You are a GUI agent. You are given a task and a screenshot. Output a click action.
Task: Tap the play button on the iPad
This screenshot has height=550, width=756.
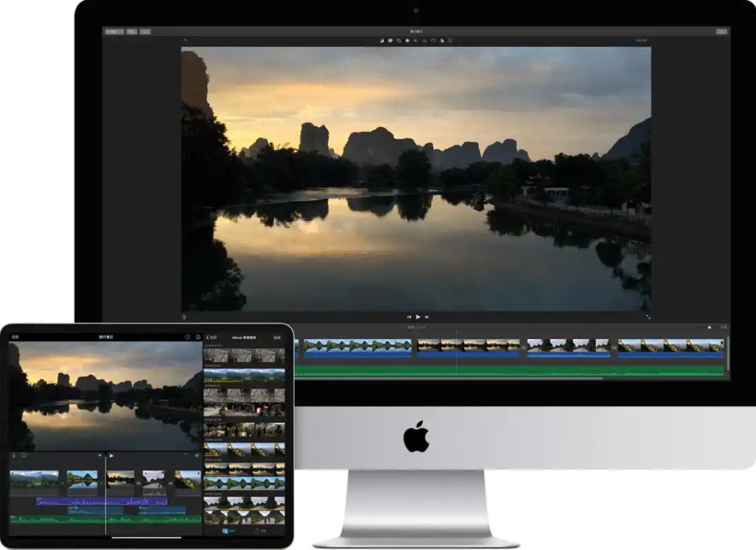pos(111,456)
